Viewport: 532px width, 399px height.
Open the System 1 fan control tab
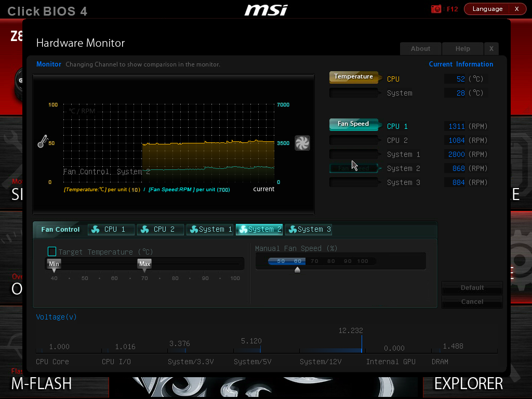click(x=210, y=230)
